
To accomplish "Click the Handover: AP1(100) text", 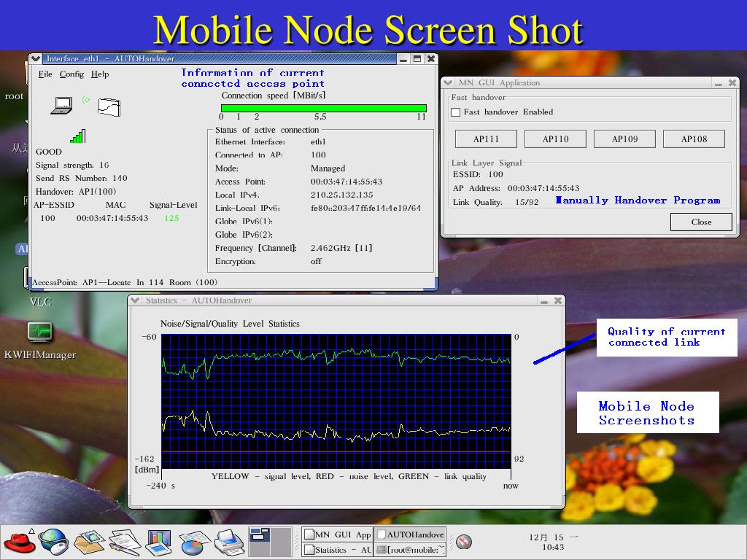I will (76, 192).
